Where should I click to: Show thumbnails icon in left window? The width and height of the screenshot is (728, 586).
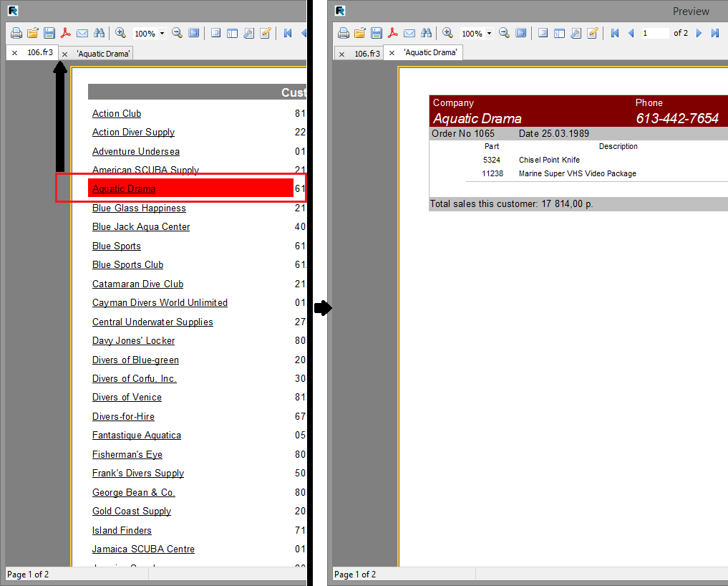click(x=232, y=33)
